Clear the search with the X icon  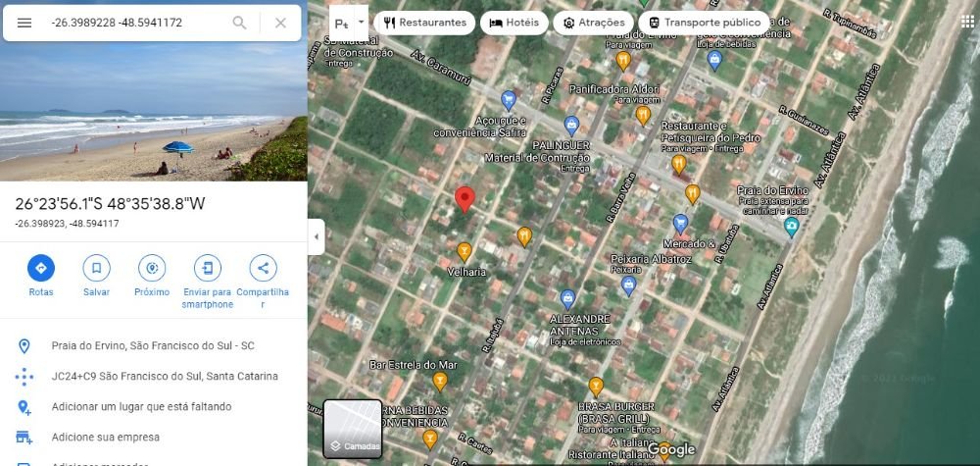coord(280,23)
